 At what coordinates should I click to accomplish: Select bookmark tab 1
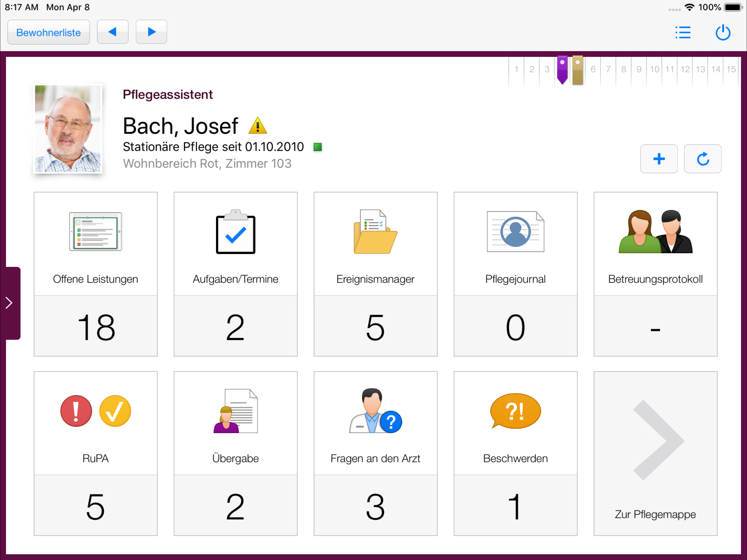(516, 69)
